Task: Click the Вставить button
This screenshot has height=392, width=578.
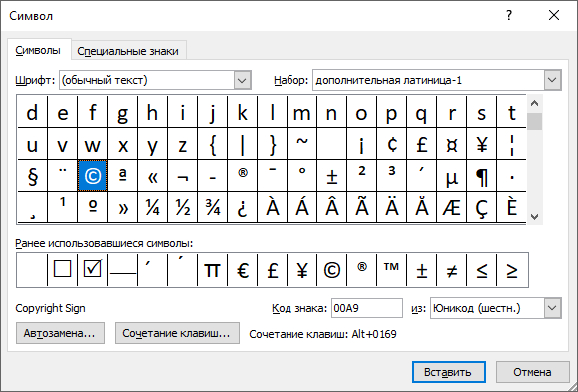Action: point(449,372)
